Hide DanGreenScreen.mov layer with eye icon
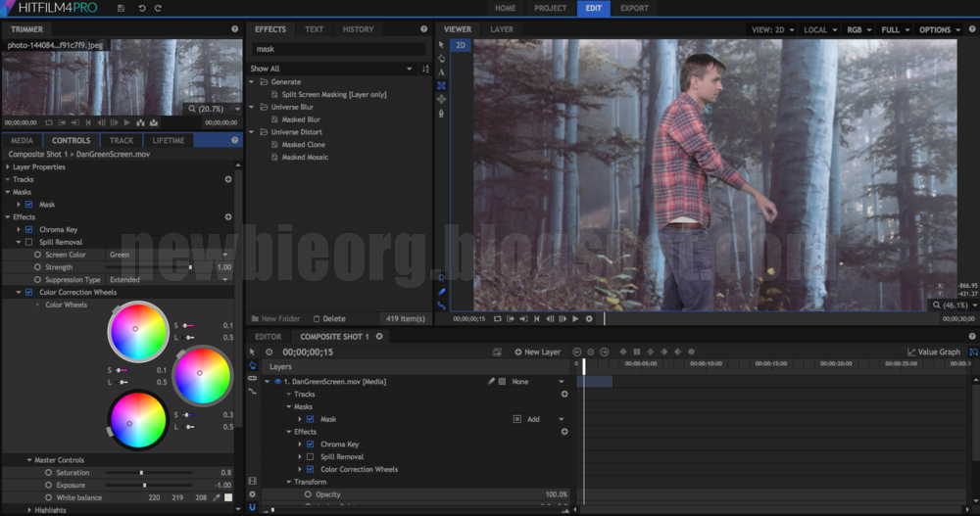The image size is (980, 516). click(277, 382)
